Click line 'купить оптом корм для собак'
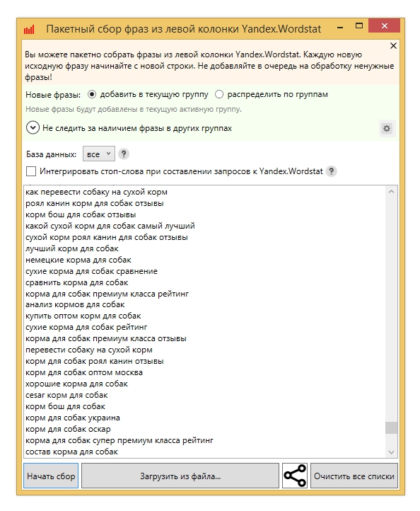Viewport: 420px width, 511px height. pyautogui.click(x=83, y=316)
